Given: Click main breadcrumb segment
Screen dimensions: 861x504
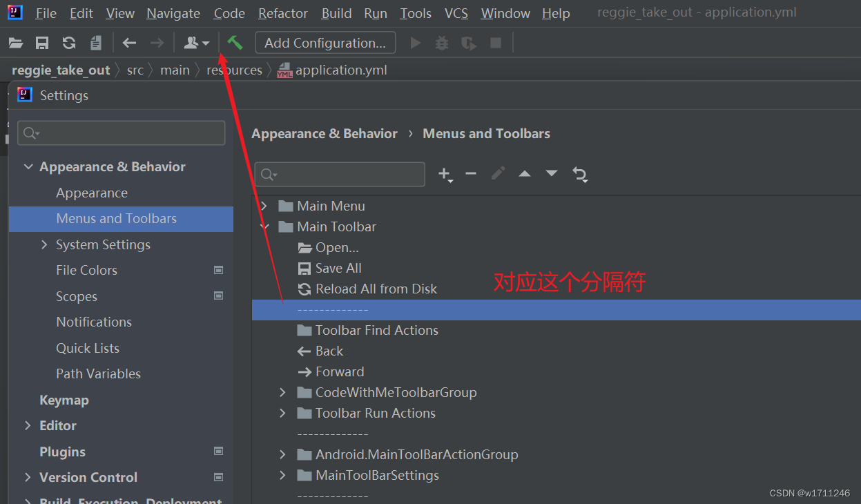Looking at the screenshot, I should click(x=175, y=70).
